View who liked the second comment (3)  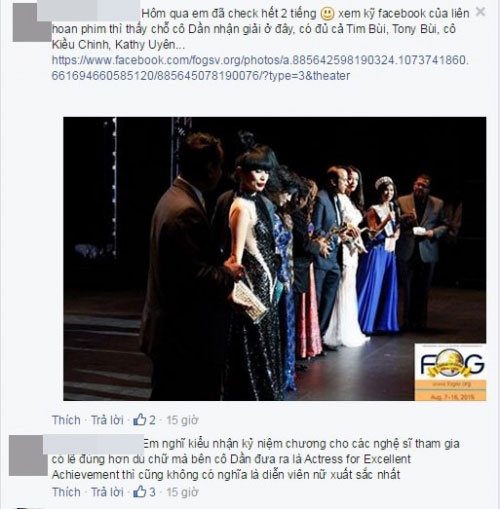152,492
